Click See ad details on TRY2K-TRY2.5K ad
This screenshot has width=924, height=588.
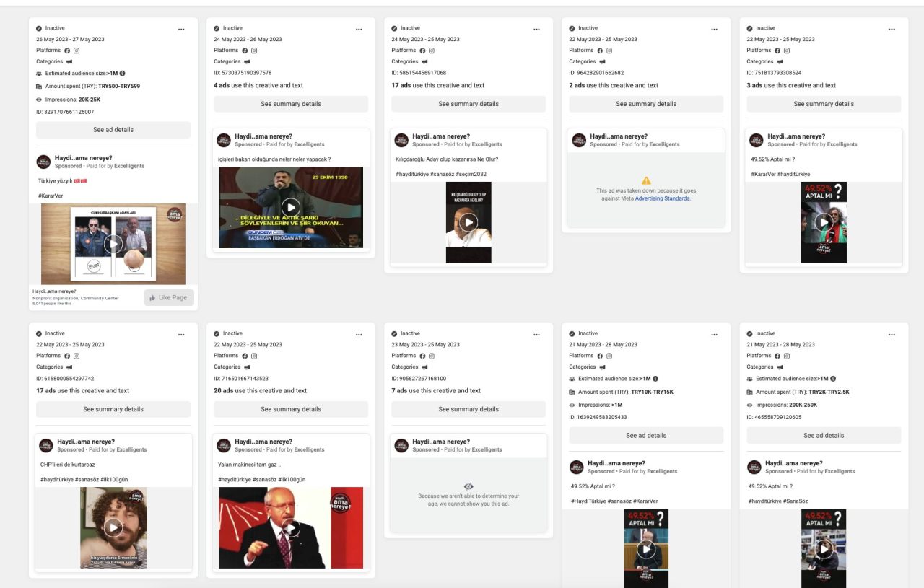pos(824,436)
